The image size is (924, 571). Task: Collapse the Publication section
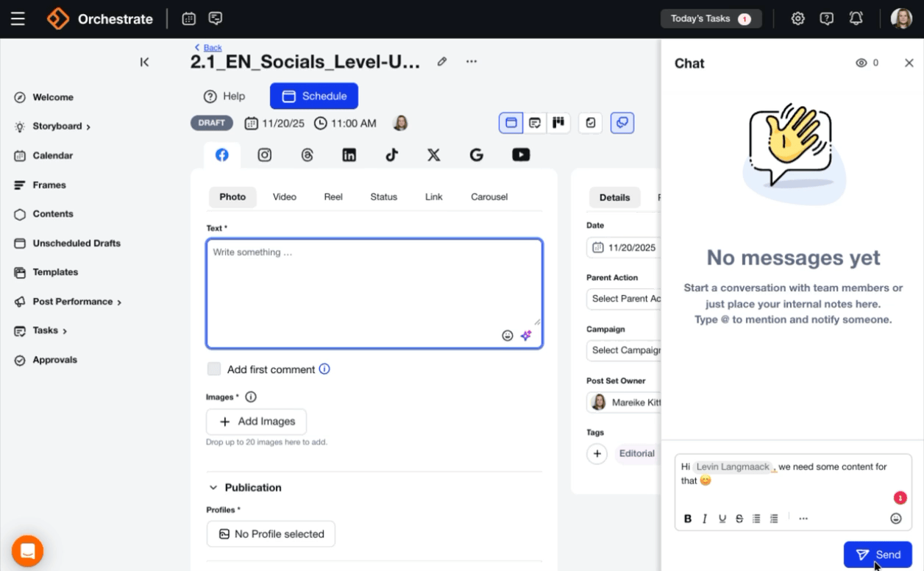point(214,488)
